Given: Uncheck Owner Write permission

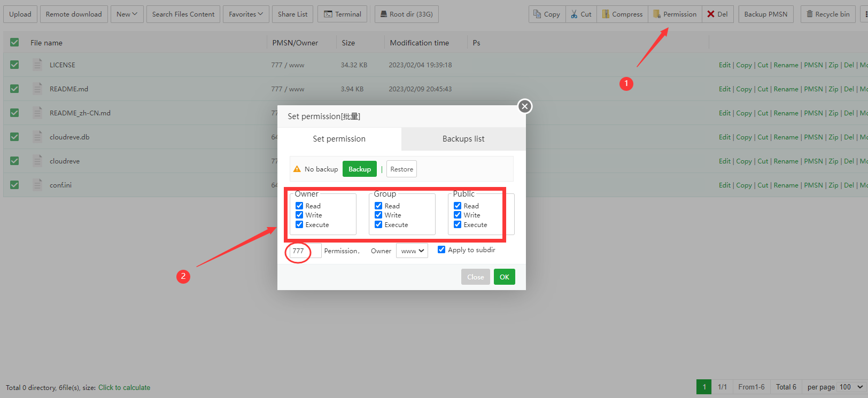Looking at the screenshot, I should (299, 215).
